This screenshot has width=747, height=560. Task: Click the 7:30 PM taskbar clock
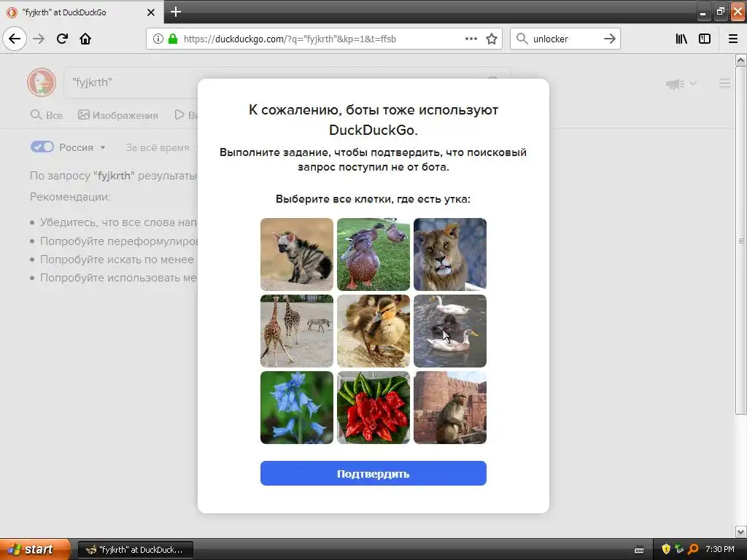tap(720, 550)
